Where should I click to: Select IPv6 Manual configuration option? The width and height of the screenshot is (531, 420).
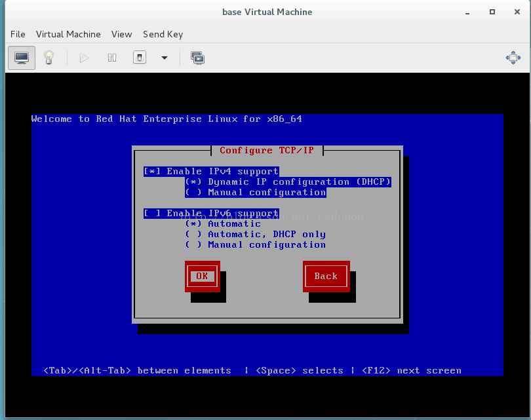(256, 244)
